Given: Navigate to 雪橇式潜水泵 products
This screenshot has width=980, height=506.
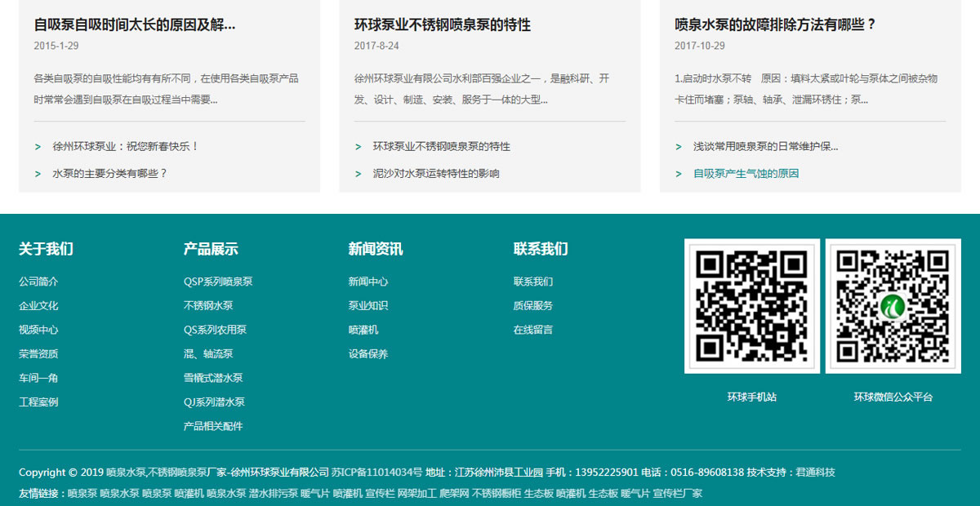Looking at the screenshot, I should pyautogui.click(x=213, y=378).
